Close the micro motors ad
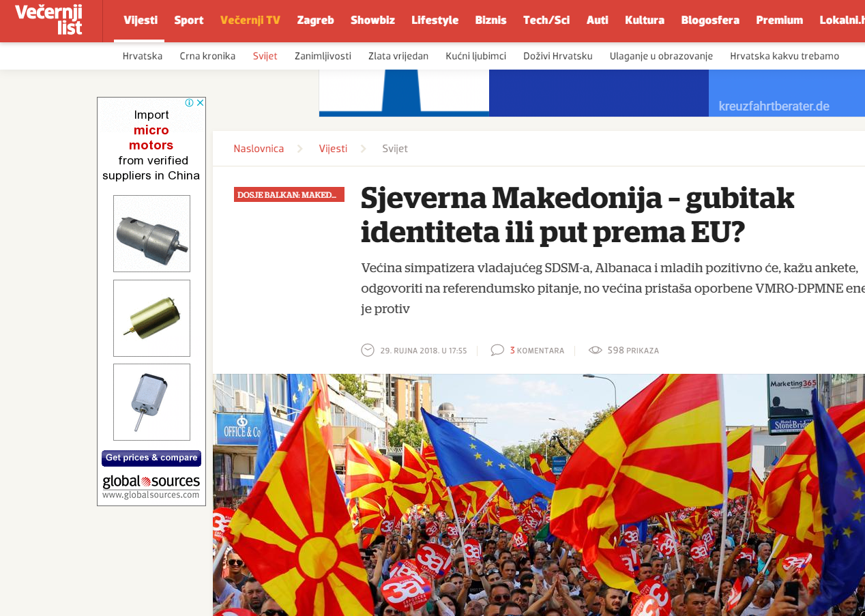 click(x=201, y=103)
